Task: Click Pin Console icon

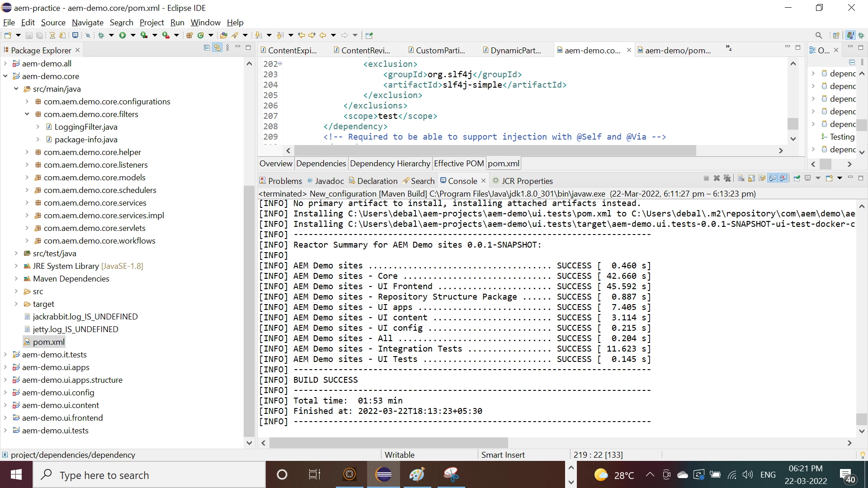Action: [797, 178]
